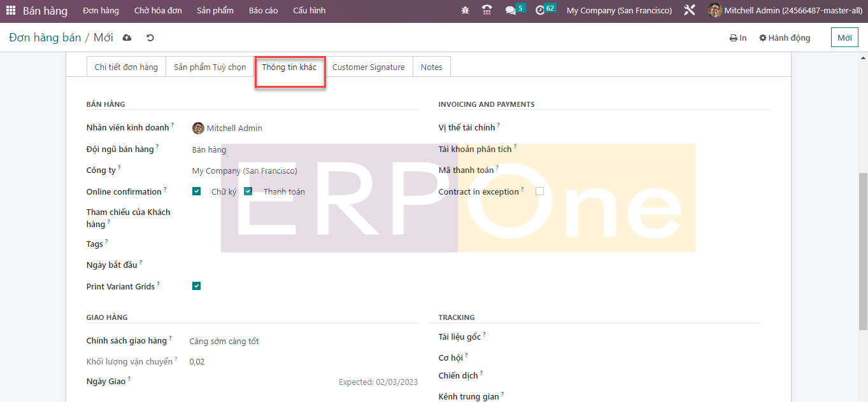Open the apps grid menu icon

point(11,11)
